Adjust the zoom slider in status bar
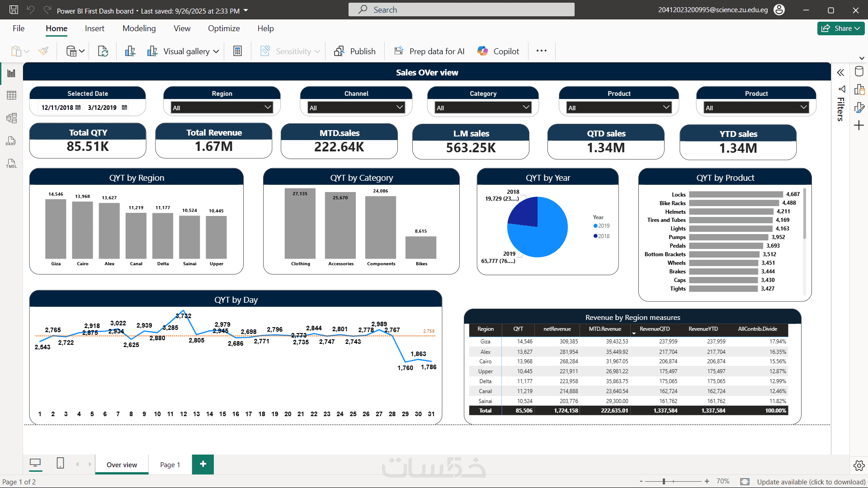This screenshot has width=868, height=488. pos(663,482)
